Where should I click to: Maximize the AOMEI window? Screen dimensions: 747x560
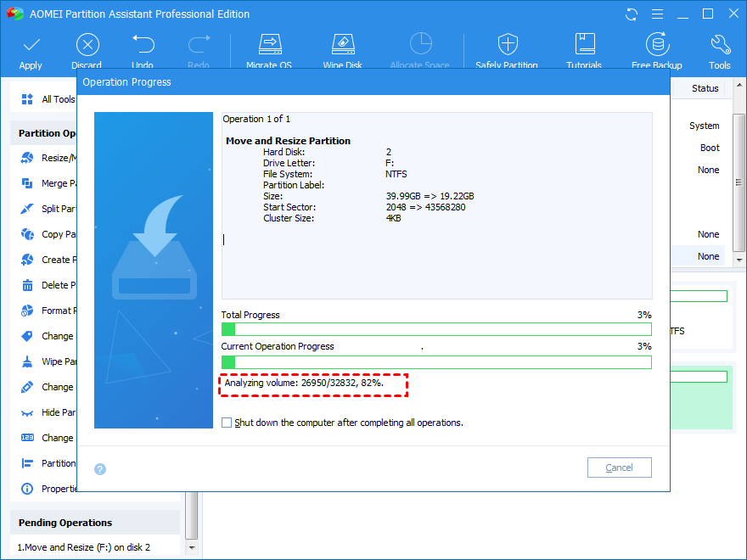coord(708,14)
